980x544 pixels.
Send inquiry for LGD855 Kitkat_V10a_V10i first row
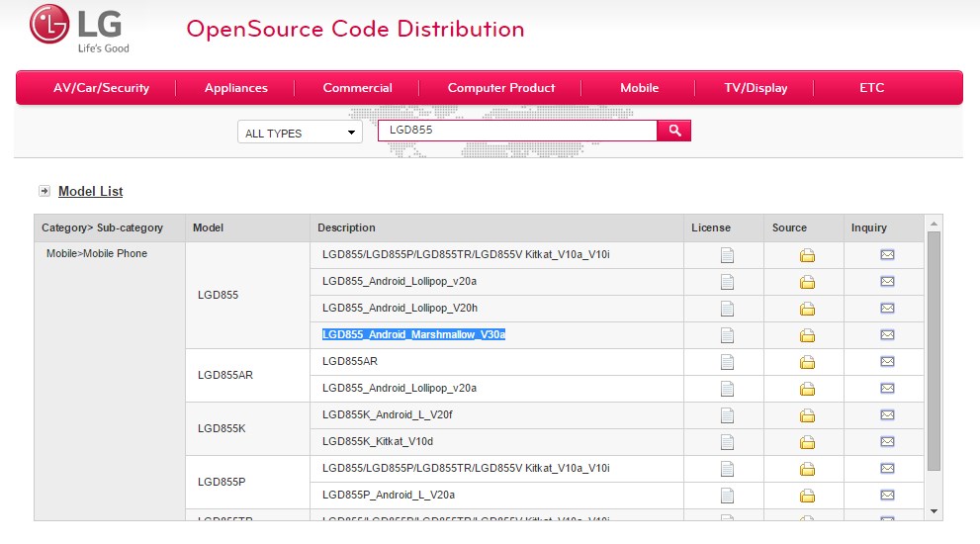coord(887,254)
